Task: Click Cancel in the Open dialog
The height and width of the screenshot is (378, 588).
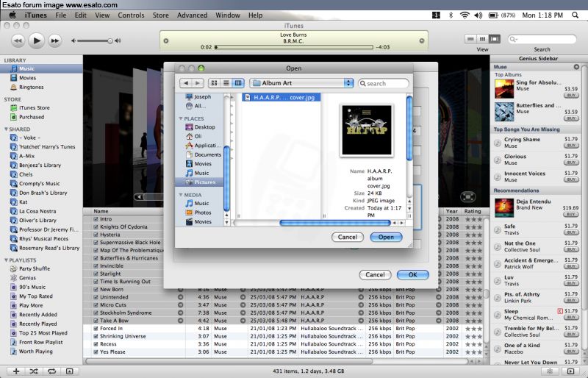Action: click(348, 237)
